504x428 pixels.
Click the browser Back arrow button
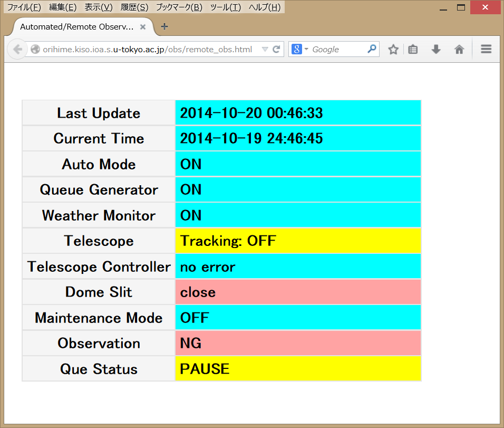[x=17, y=49]
